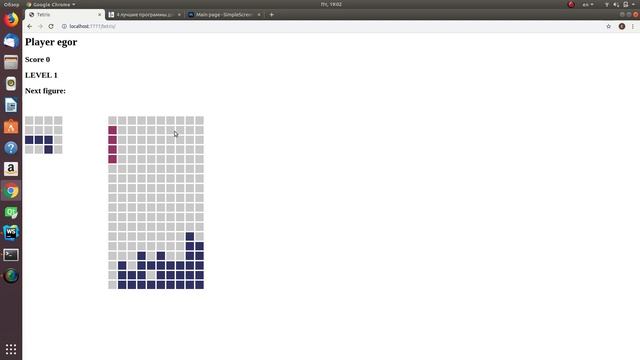The image size is (640, 360).
Task: Show the applications grid
Action: coord(11,349)
